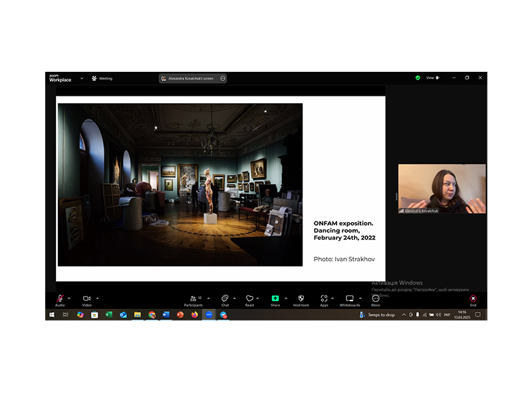
Task: Open Whiteboards from the toolbar
Action: coord(350,299)
